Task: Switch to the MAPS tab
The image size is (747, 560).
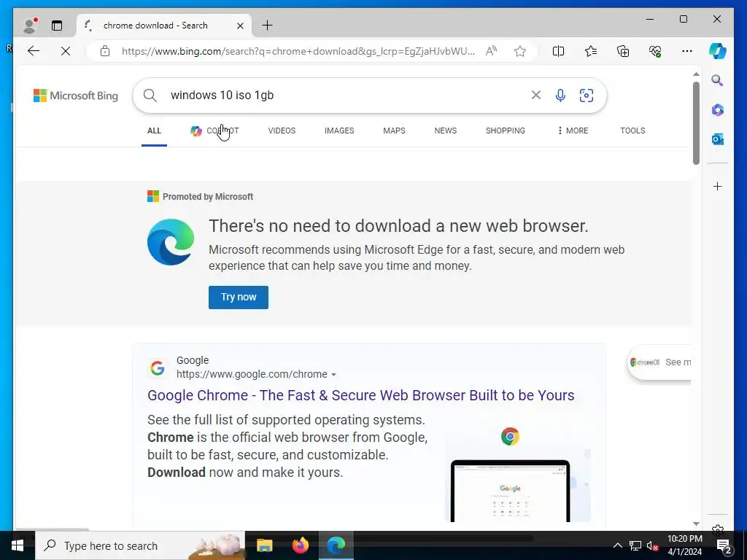Action: click(x=394, y=131)
